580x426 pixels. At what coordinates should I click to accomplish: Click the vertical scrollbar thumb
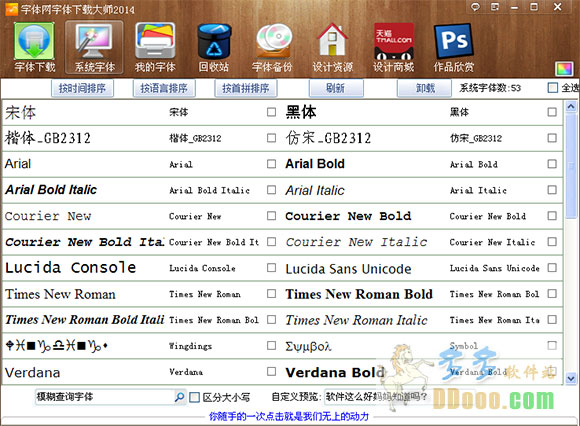coord(571,166)
